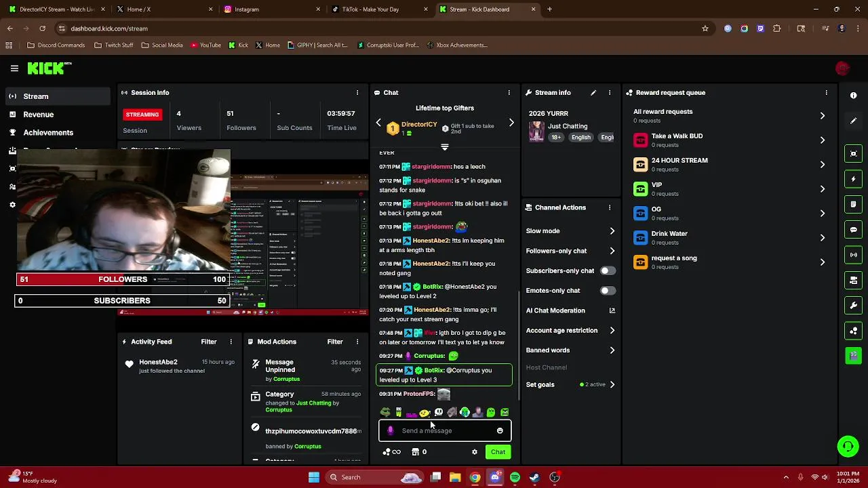Click the Kick logo
The height and width of the screenshot is (488, 868).
tap(49, 68)
